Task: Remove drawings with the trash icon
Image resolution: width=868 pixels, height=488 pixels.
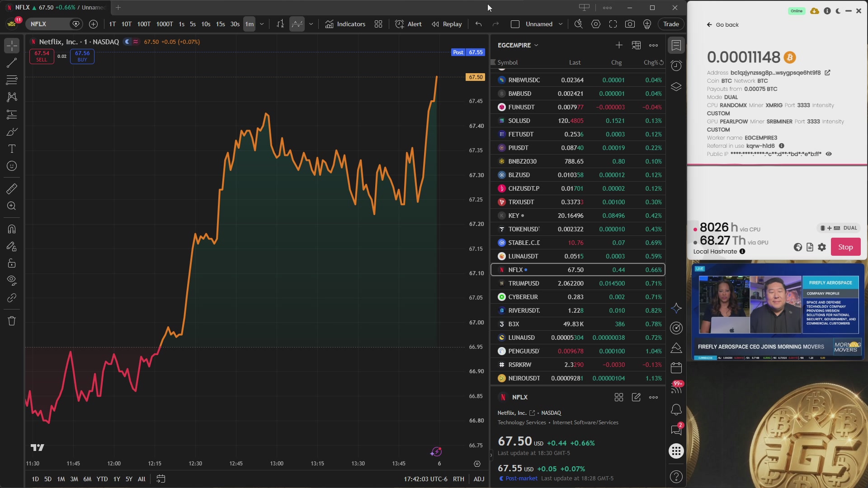Action: point(12,321)
